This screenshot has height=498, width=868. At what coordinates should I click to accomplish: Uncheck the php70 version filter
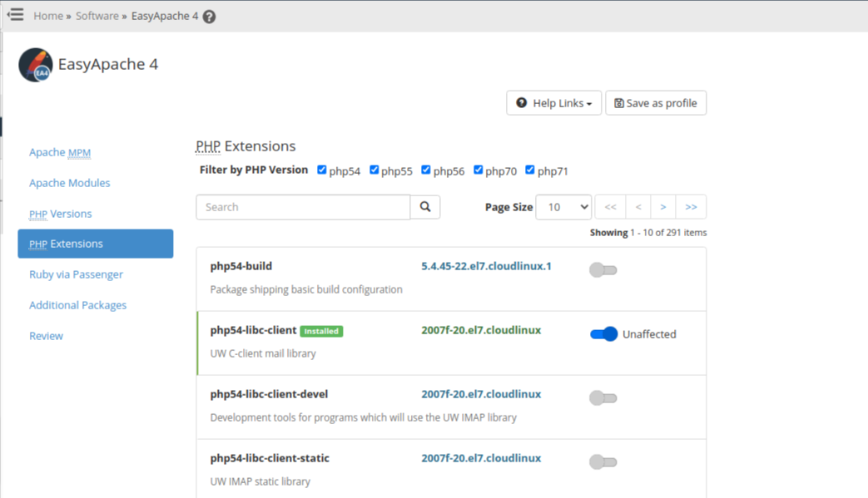pos(478,170)
